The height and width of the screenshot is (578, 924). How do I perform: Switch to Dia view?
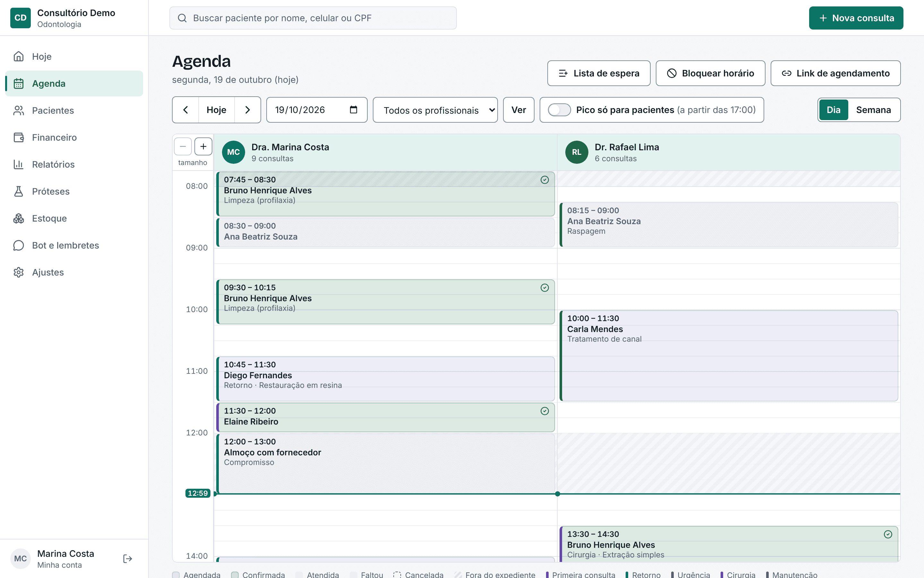point(834,110)
